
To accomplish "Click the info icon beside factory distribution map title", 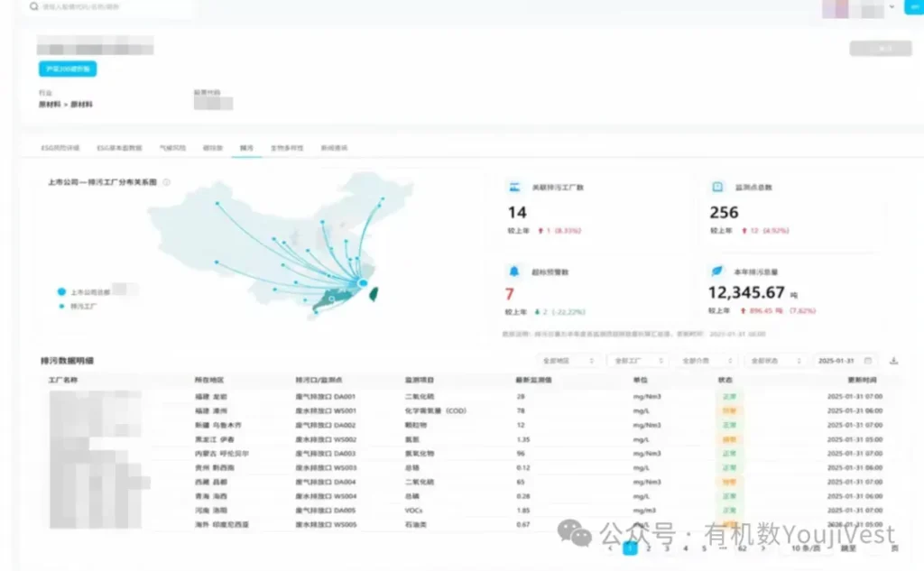I will pos(167,182).
